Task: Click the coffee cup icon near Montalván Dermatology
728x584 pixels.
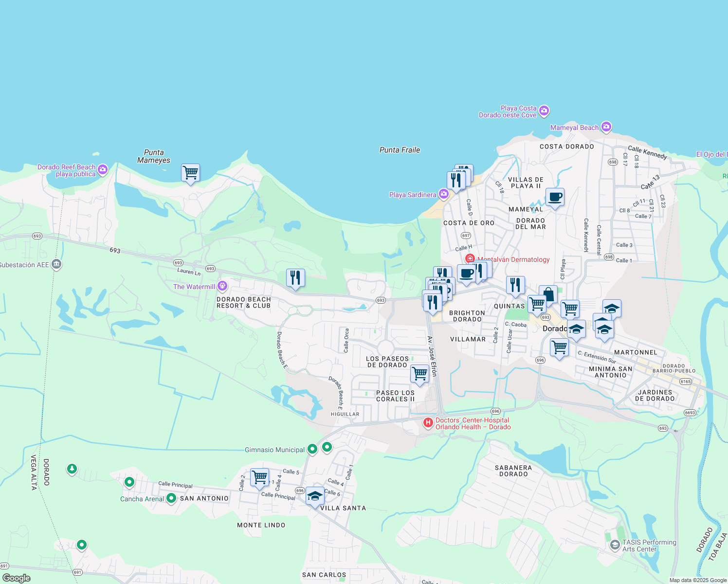Action: coord(466,274)
